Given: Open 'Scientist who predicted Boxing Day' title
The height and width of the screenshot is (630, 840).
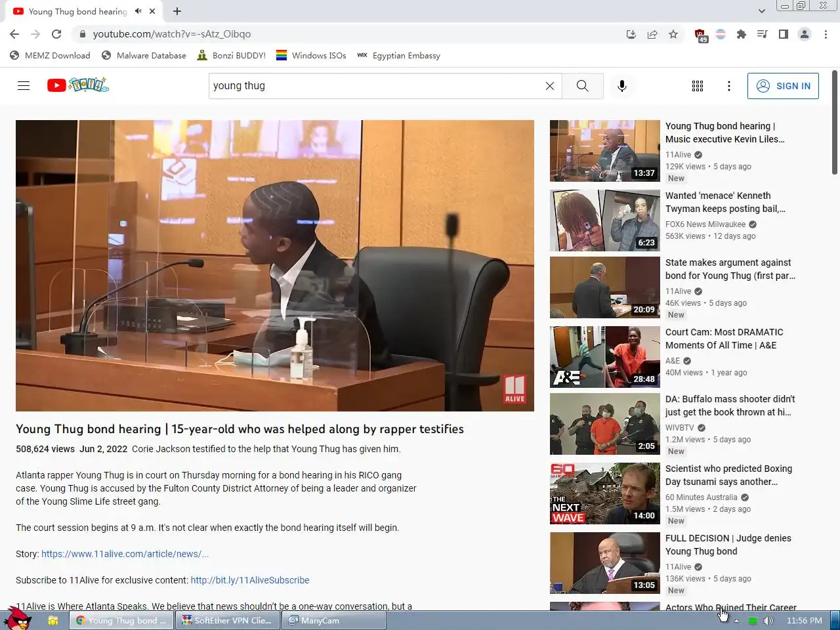Looking at the screenshot, I should (728, 475).
